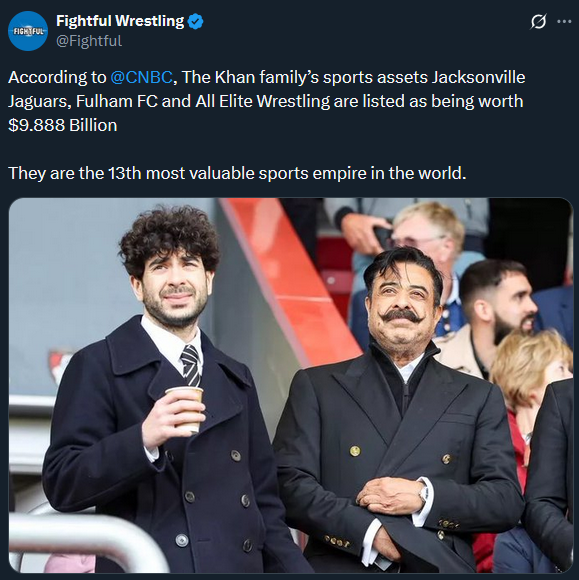
Task: Open the Fightful profile avatar
Action: tap(28, 31)
